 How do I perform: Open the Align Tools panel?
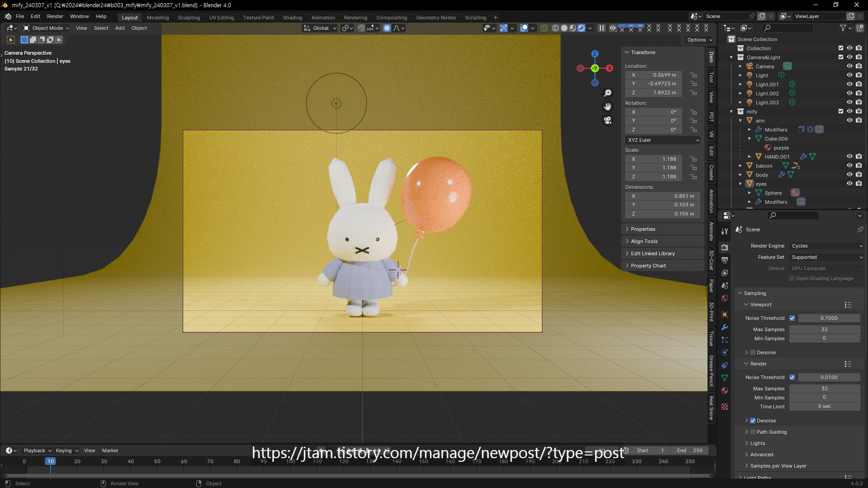[644, 241]
